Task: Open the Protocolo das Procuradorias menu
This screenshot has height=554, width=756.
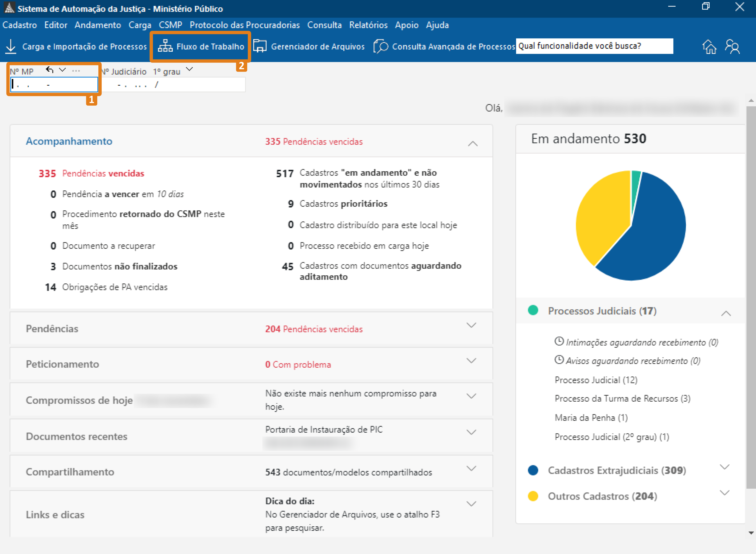Action: coord(244,25)
